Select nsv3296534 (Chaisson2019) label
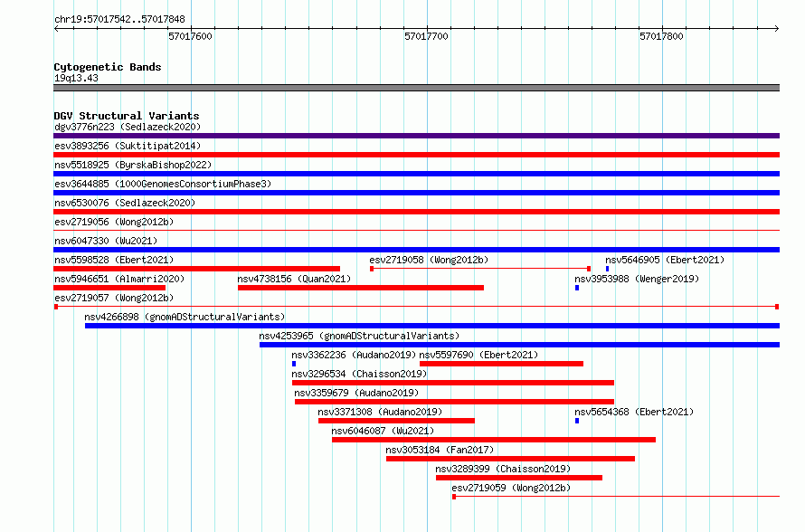Viewport: 805px width, 532px height. [359, 374]
